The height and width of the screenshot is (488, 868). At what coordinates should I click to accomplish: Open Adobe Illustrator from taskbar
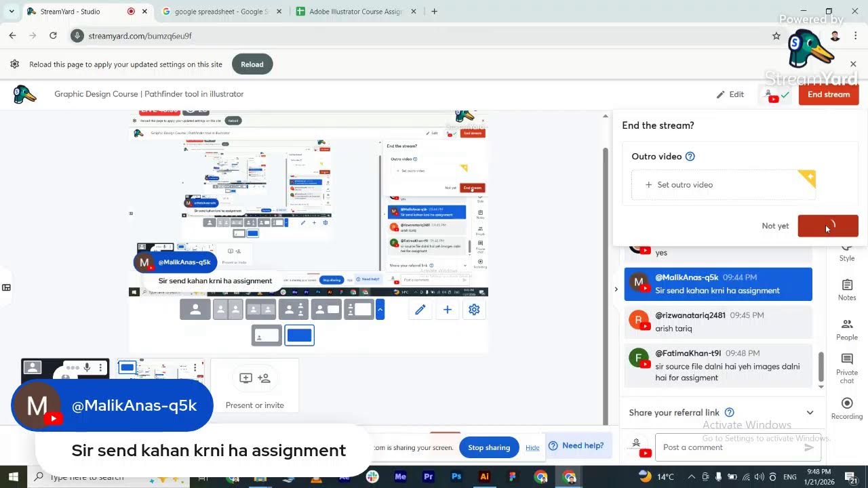[x=484, y=476]
